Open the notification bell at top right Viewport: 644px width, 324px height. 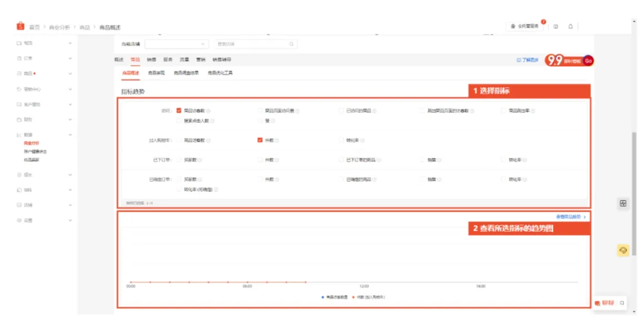coord(571,26)
